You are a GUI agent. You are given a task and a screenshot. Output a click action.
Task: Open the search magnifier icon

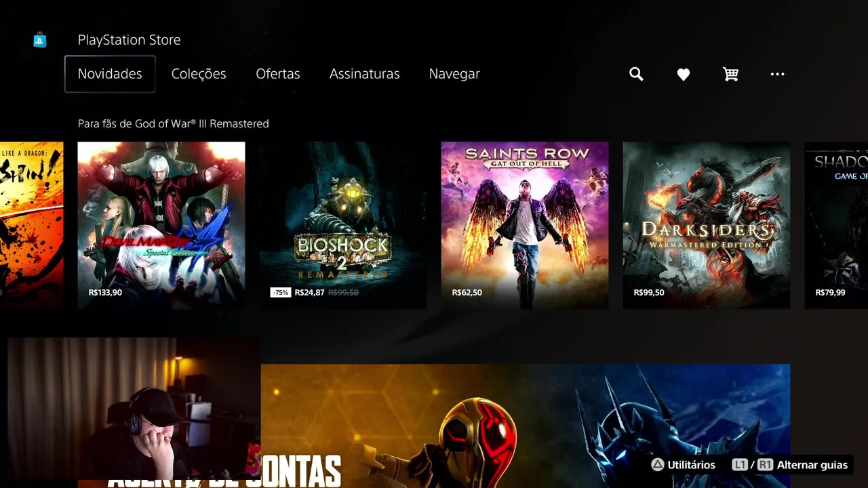tap(636, 74)
